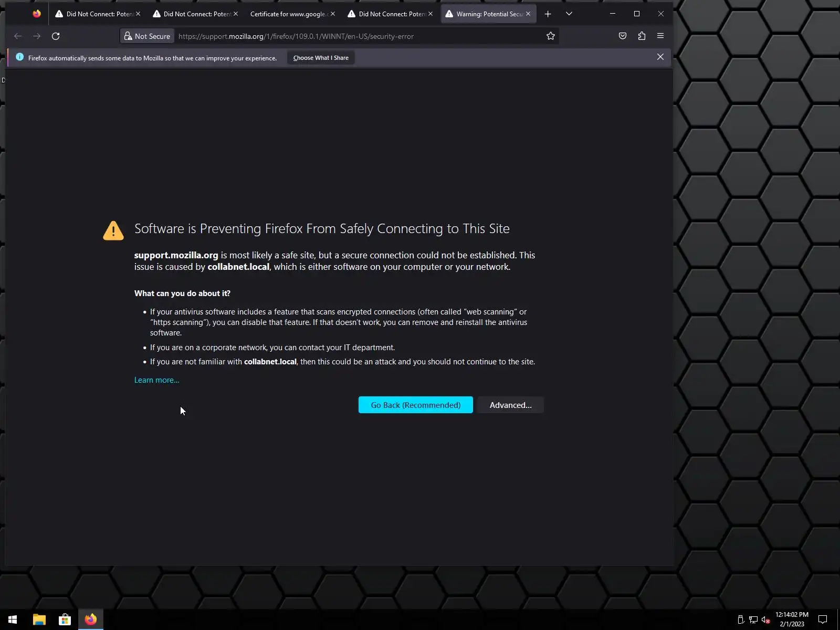The height and width of the screenshot is (630, 840).
Task: Click the Choose What I Share button
Action: click(321, 58)
